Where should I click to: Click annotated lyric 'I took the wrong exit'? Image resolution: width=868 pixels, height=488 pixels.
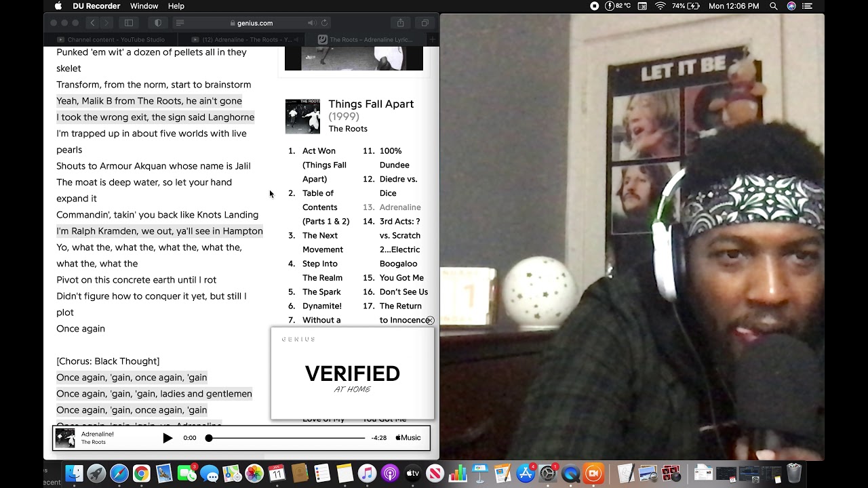pyautogui.click(x=155, y=117)
